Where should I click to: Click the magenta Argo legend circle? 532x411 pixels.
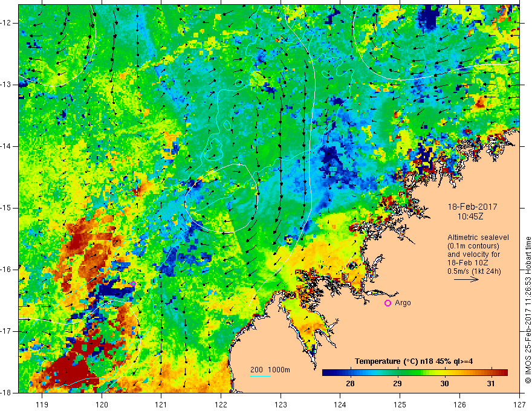point(388,303)
